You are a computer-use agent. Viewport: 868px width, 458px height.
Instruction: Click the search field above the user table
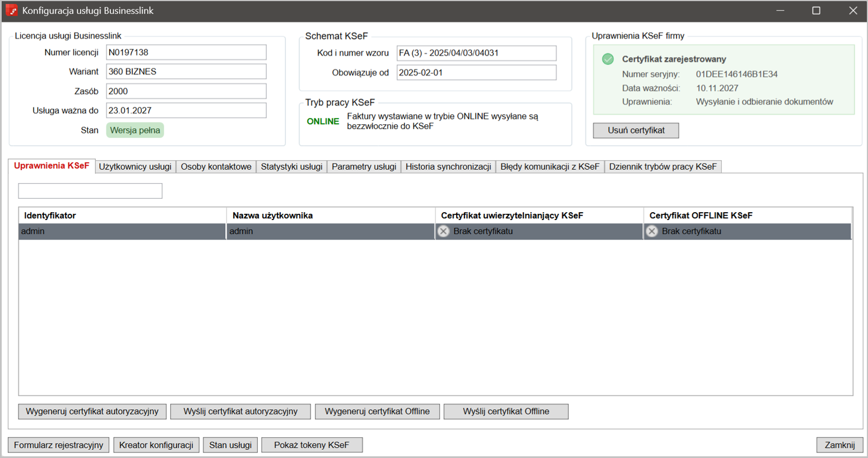(90, 191)
